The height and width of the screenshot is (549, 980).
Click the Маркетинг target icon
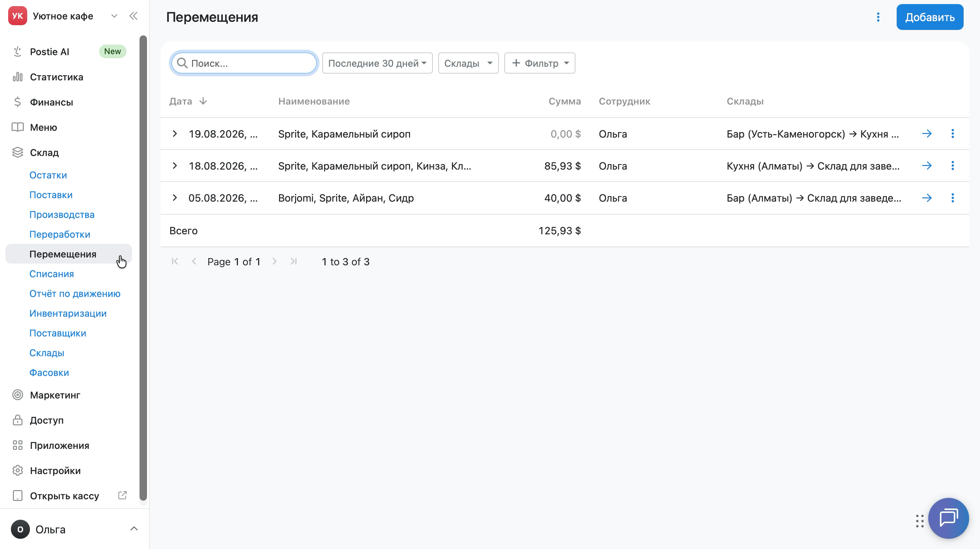pyautogui.click(x=17, y=395)
